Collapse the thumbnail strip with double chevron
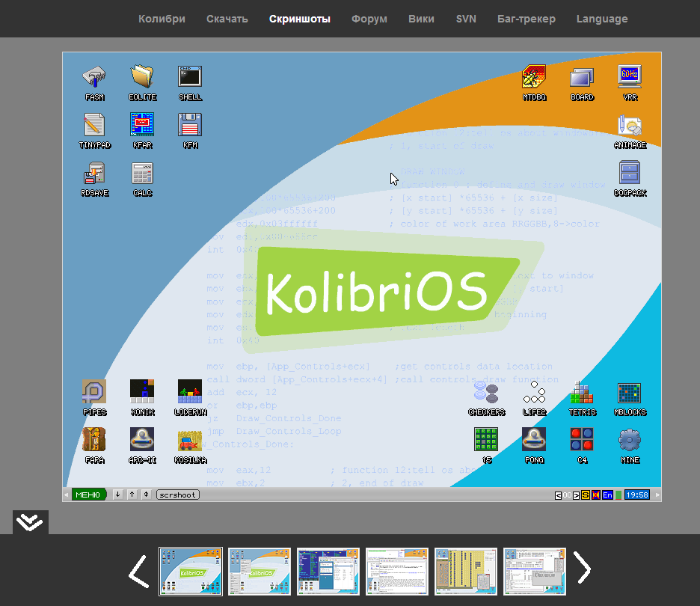This screenshot has height=606, width=700. coord(30,521)
